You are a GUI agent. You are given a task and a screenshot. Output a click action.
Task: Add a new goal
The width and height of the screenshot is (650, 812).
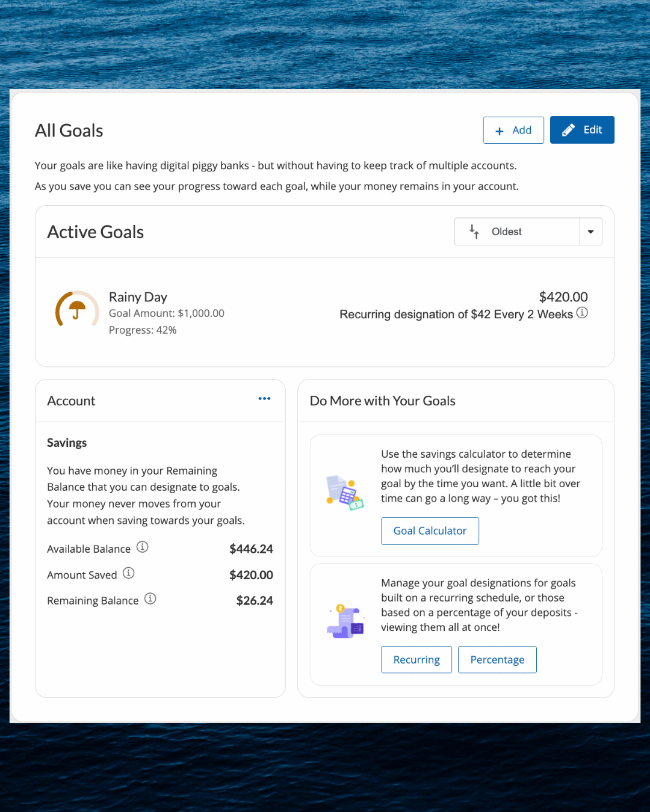tap(513, 130)
